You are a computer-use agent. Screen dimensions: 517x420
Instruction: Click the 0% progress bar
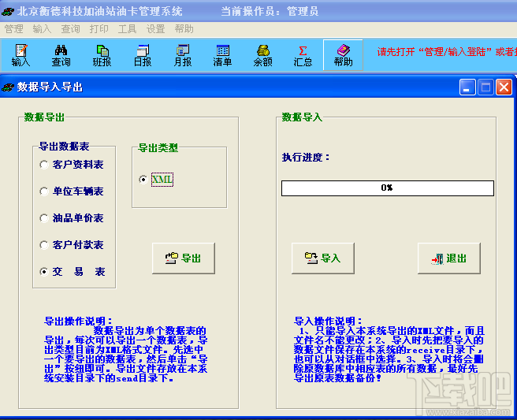point(388,188)
